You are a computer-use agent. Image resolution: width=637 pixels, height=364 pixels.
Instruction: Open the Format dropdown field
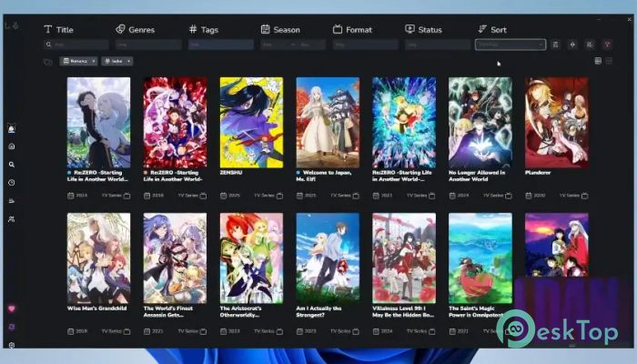pyautogui.click(x=366, y=45)
